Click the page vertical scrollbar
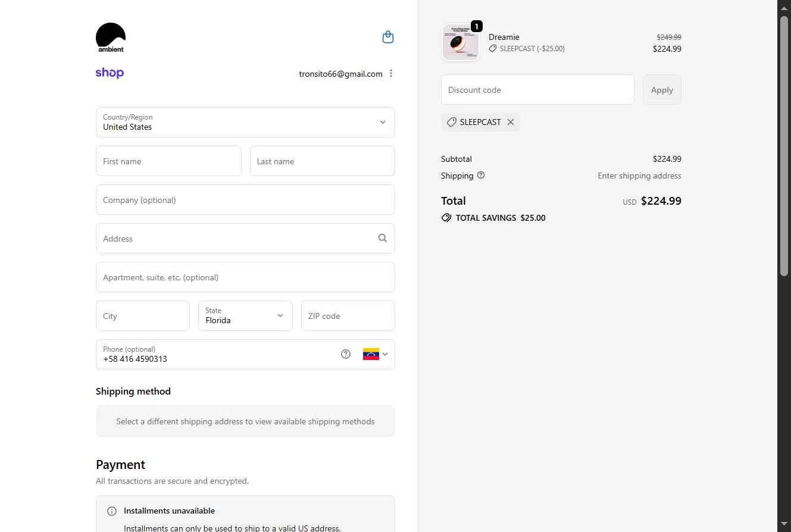Screen dimensions: 791x532 (x=784, y=146)
